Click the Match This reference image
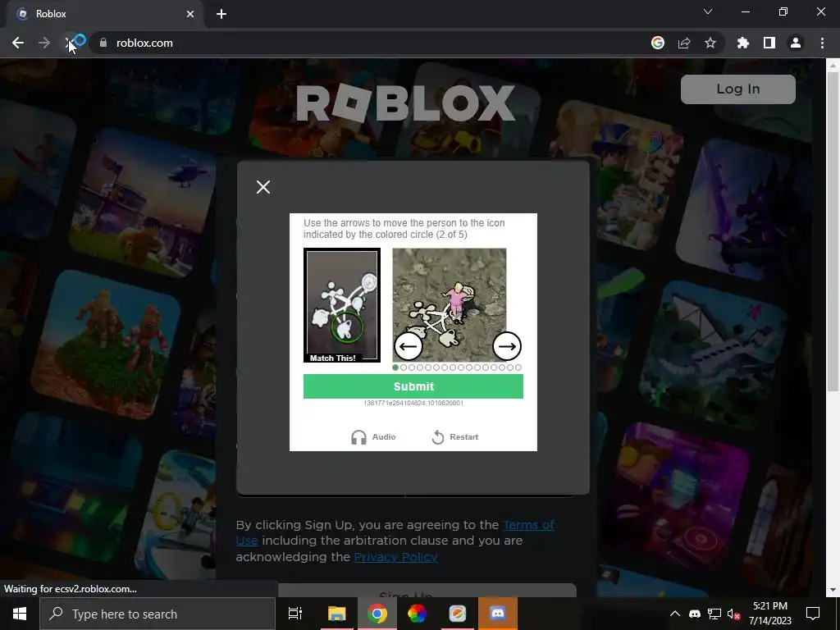840x630 pixels. tap(342, 305)
